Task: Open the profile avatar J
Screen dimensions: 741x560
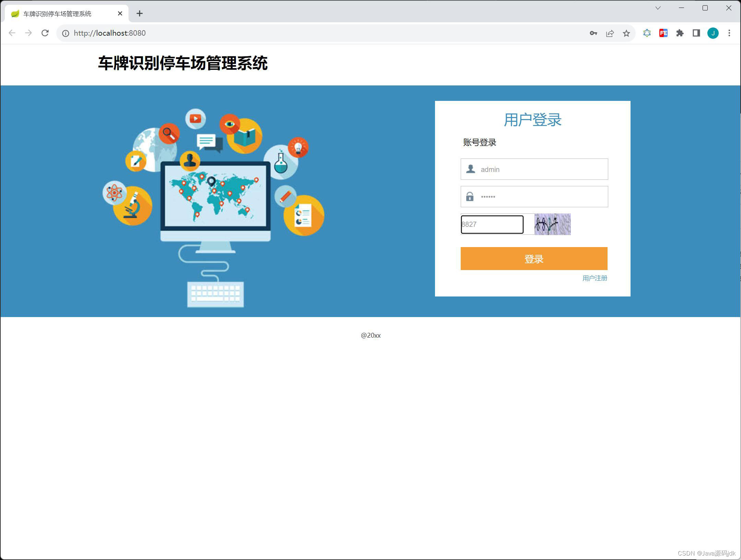Action: (x=713, y=33)
